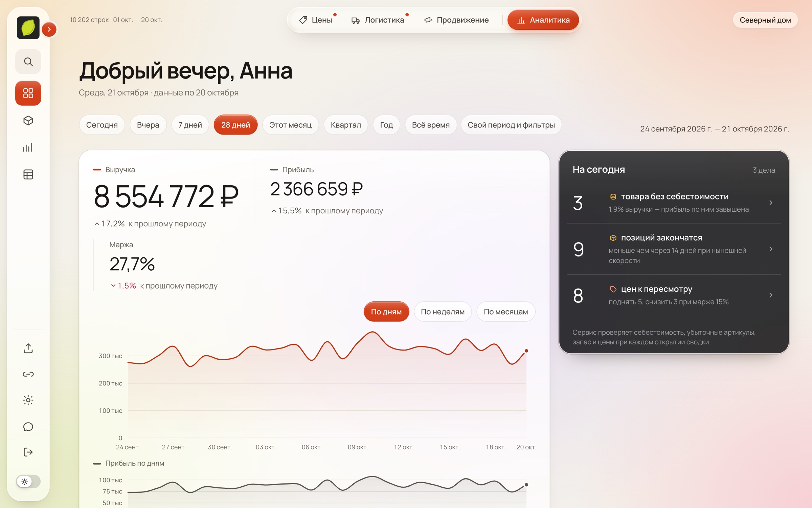
Task: Click tag icon beside цен к пересмотру
Action: tap(613, 289)
